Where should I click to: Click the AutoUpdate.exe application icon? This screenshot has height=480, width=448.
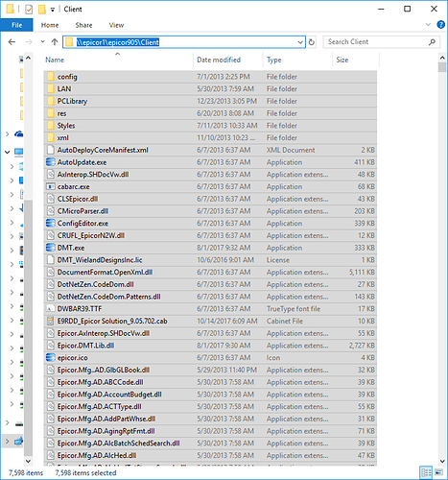(x=51, y=162)
